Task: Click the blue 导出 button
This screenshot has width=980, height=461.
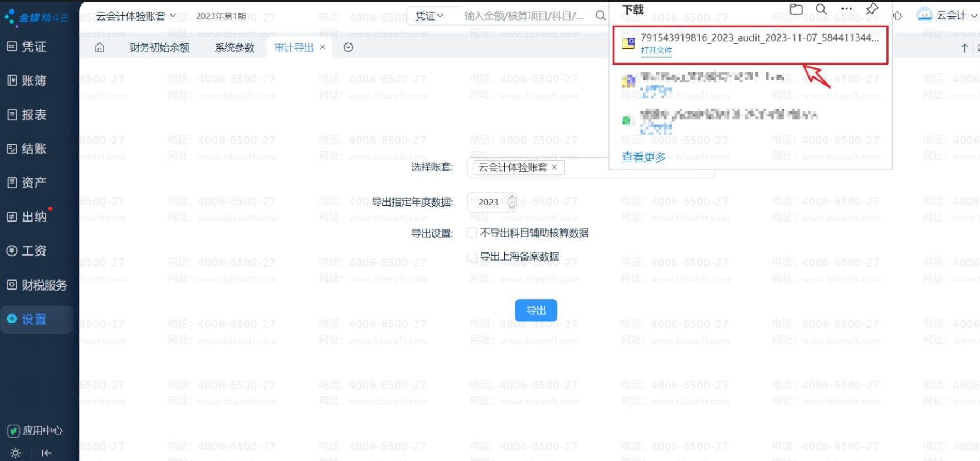Action: point(536,310)
